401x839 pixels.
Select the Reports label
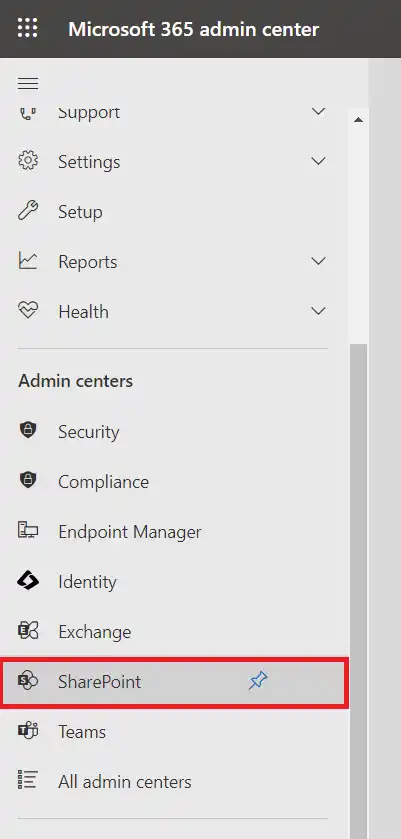[x=88, y=262]
